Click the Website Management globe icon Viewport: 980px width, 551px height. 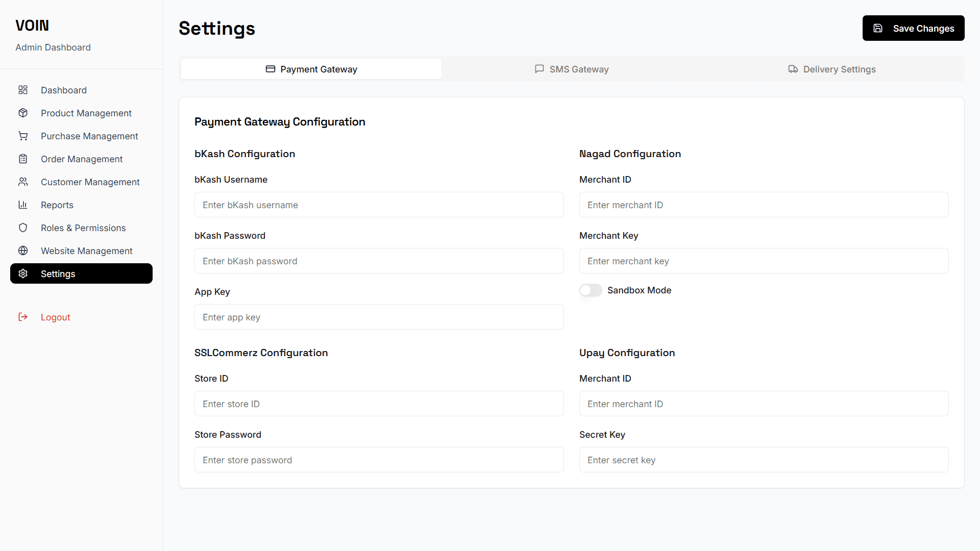coord(23,251)
